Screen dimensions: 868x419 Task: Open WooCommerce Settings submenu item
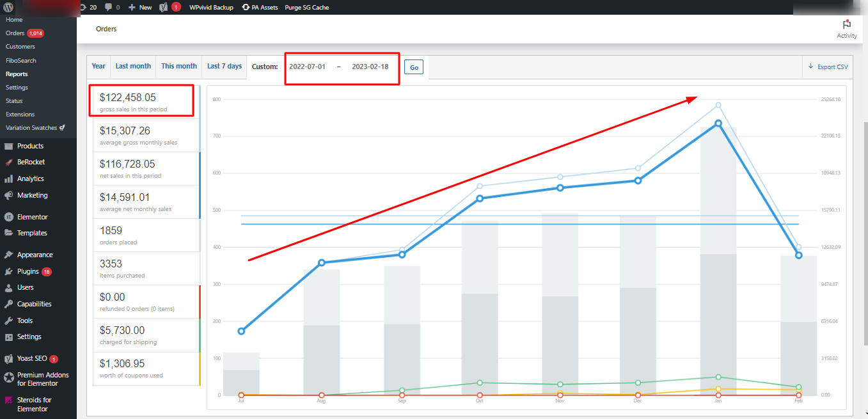tap(17, 88)
